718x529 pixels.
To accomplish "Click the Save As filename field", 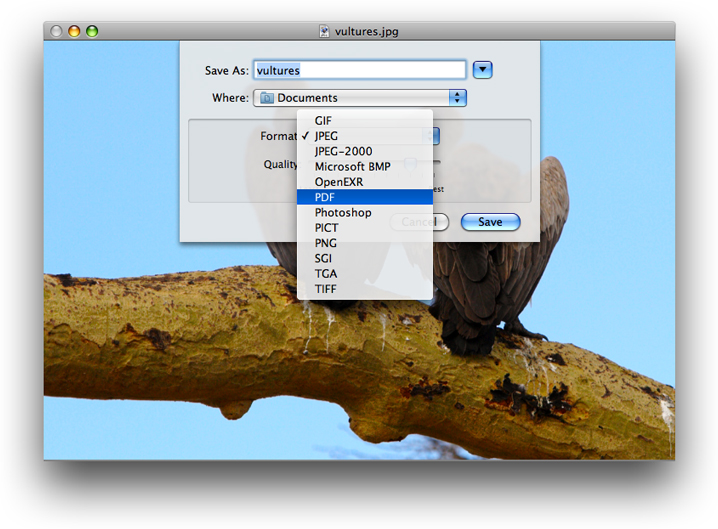I will (359, 70).
